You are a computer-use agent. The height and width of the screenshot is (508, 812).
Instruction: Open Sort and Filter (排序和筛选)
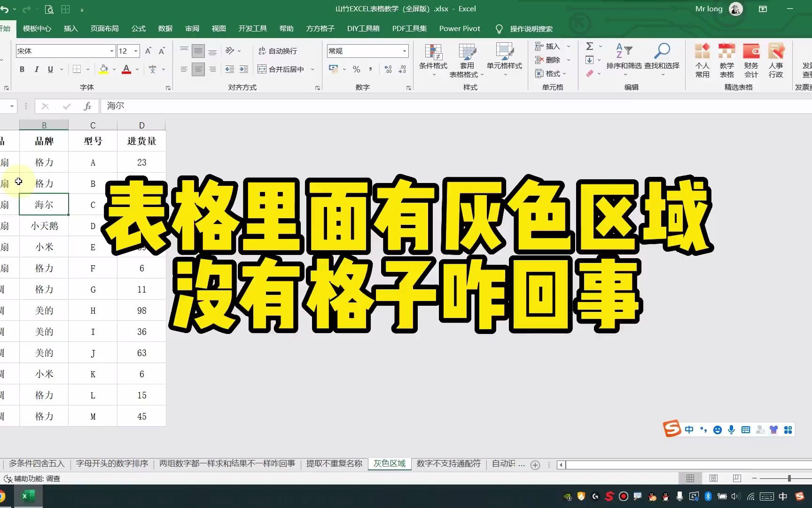(624, 61)
